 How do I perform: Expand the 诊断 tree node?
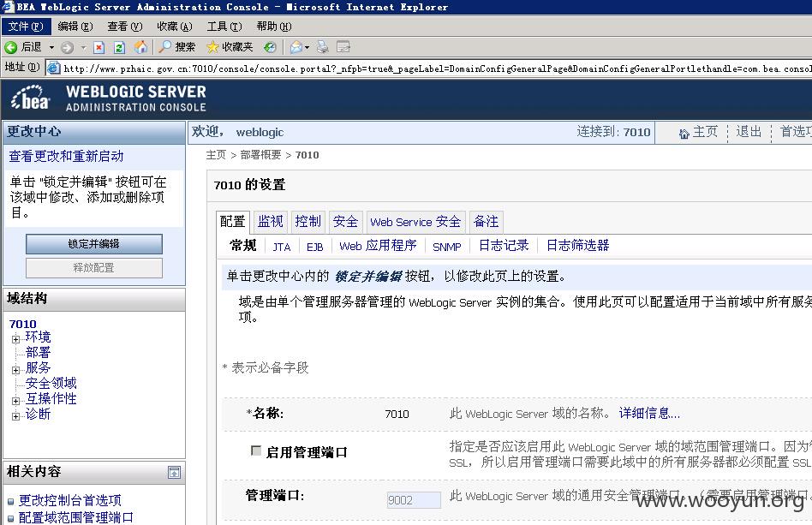15,416
